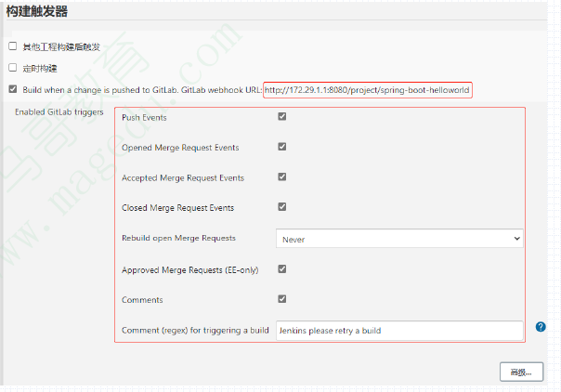Focus comment regex field 'Jenkins please retry a build'
Screen dimensions: 561x392
[399, 331]
